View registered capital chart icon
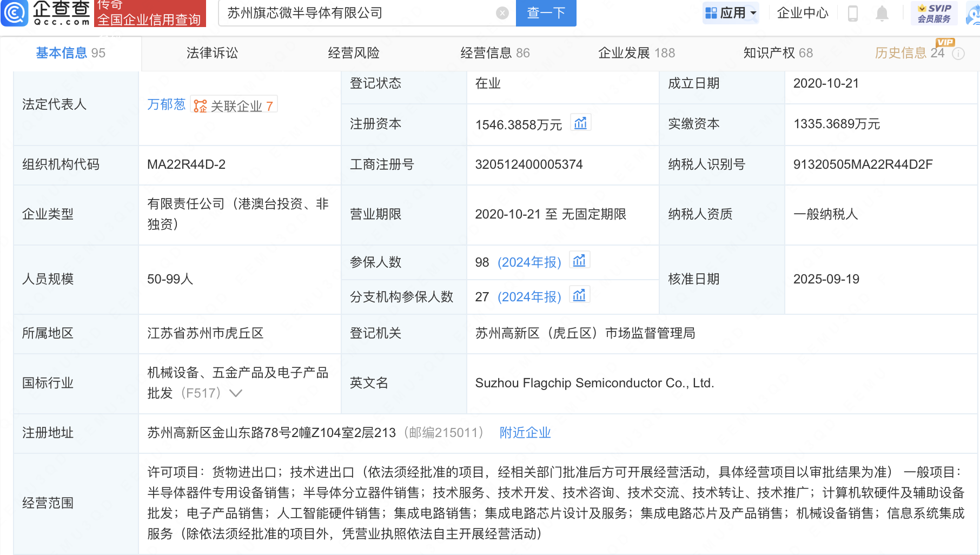The width and height of the screenshot is (980, 555). (580, 123)
